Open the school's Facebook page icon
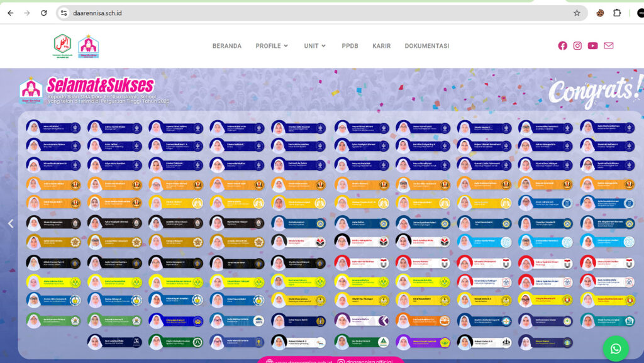644x363 pixels. [x=562, y=46]
